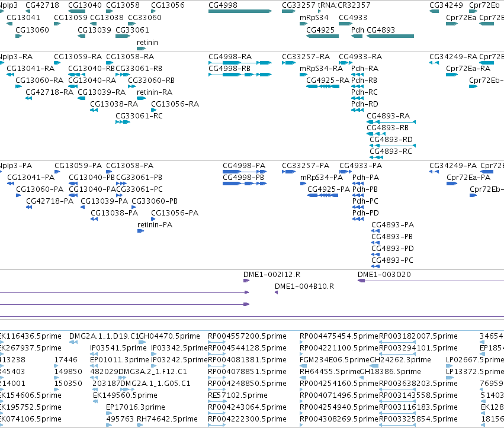
Task: Select the Pdh-PD protein label
Action: click(x=365, y=213)
